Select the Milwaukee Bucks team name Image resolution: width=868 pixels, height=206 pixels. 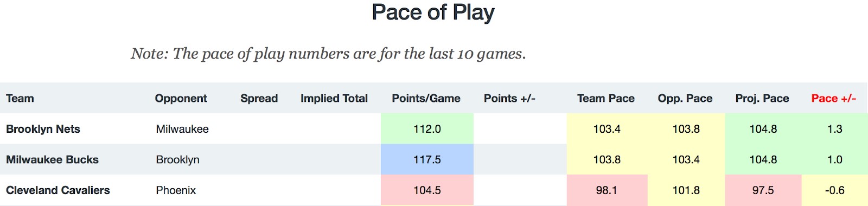click(x=52, y=160)
